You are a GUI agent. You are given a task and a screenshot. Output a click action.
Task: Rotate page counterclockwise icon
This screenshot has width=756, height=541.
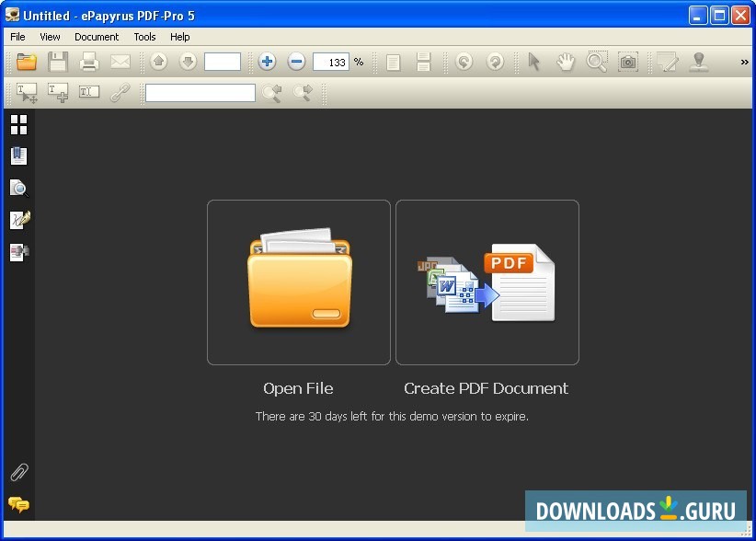pyautogui.click(x=464, y=62)
